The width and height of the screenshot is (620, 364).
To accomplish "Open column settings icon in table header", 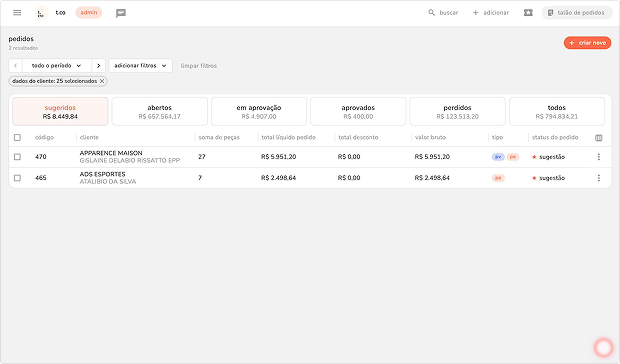I will [x=599, y=138].
